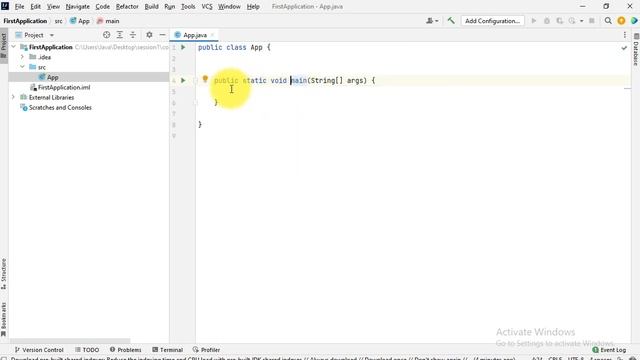Expand the .idea folder
This screenshot has width=640, height=360.
click(x=22, y=57)
